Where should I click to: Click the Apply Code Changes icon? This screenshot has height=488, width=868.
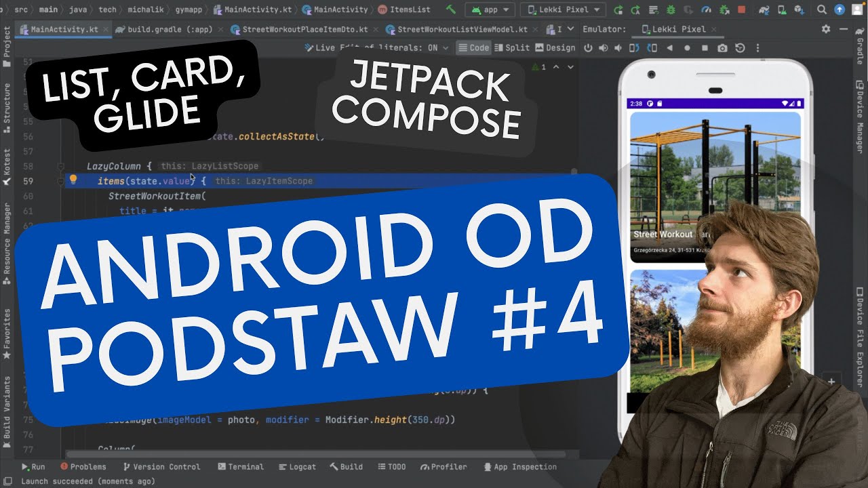(653, 9)
